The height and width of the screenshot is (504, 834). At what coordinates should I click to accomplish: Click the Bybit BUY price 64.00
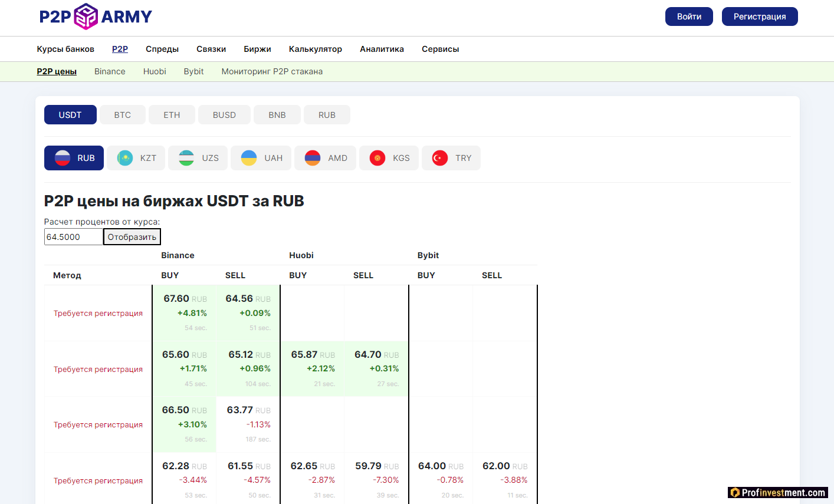[x=432, y=466]
